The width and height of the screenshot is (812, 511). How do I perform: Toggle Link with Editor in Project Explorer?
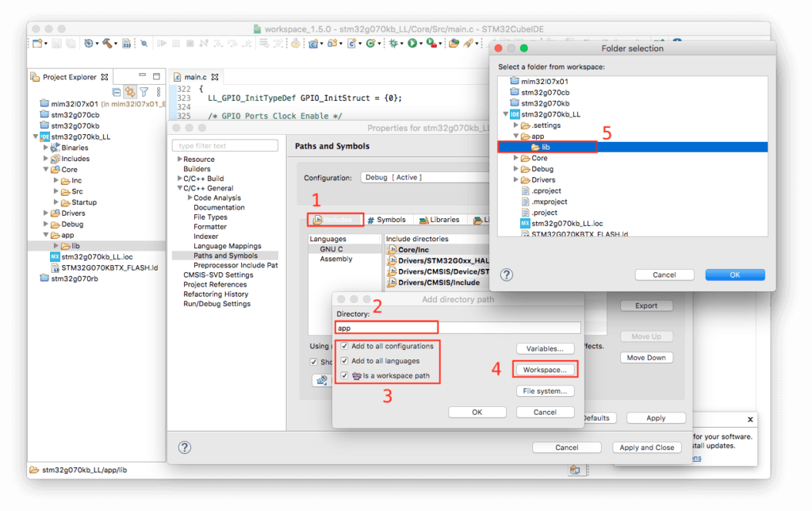(x=130, y=92)
